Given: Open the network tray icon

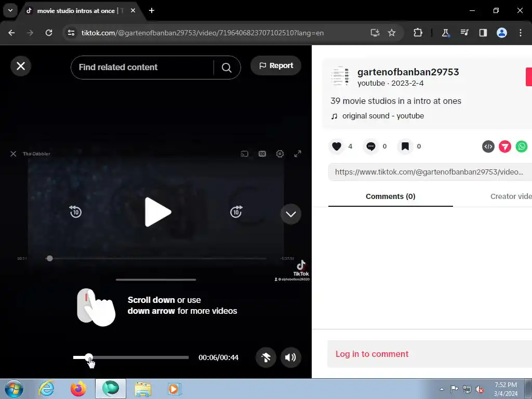Looking at the screenshot, I should (467, 389).
